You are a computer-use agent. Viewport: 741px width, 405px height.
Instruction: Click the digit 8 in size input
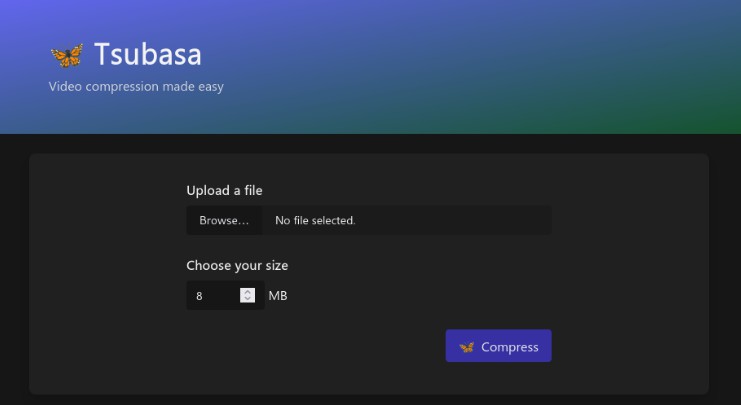coord(199,296)
